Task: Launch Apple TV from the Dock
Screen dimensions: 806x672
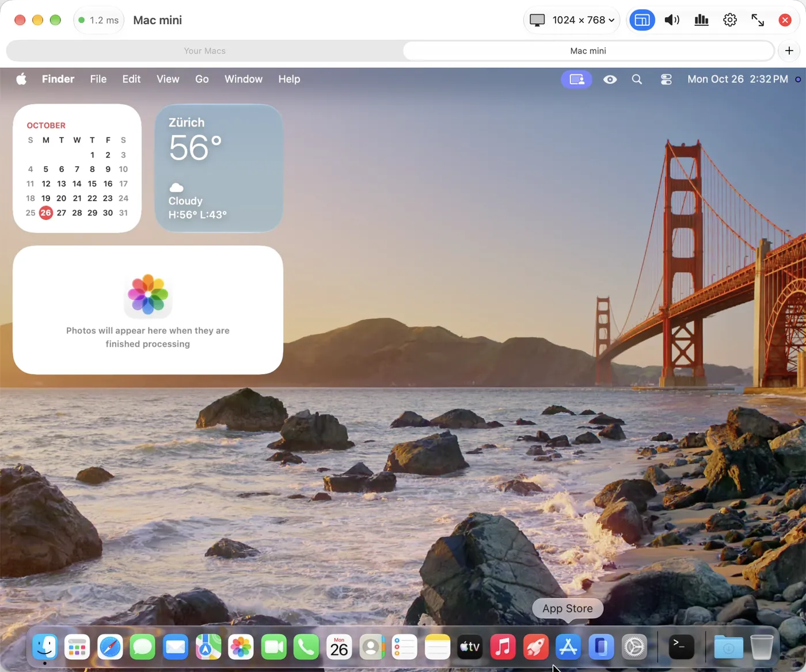Action: tap(470, 647)
